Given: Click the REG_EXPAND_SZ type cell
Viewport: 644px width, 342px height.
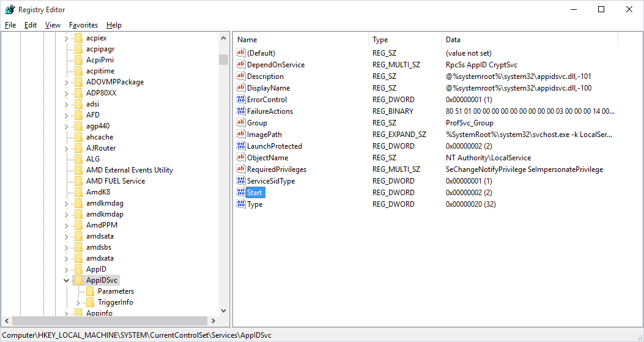Looking at the screenshot, I should click(399, 135).
